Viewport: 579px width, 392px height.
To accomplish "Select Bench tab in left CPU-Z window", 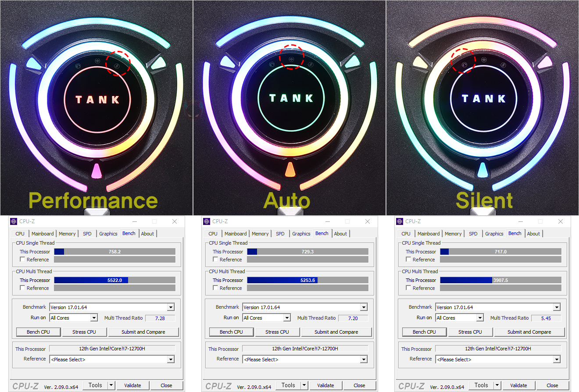I will click(x=129, y=233).
